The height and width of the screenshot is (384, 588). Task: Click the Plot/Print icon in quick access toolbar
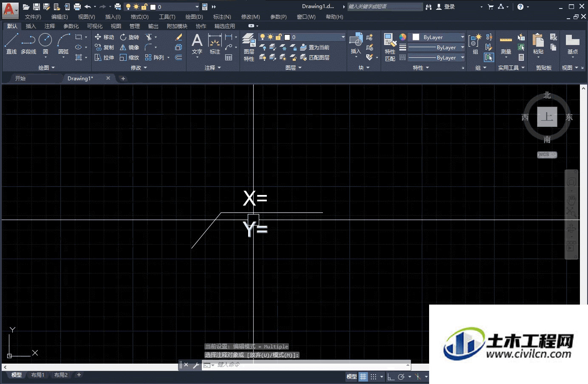point(77,7)
